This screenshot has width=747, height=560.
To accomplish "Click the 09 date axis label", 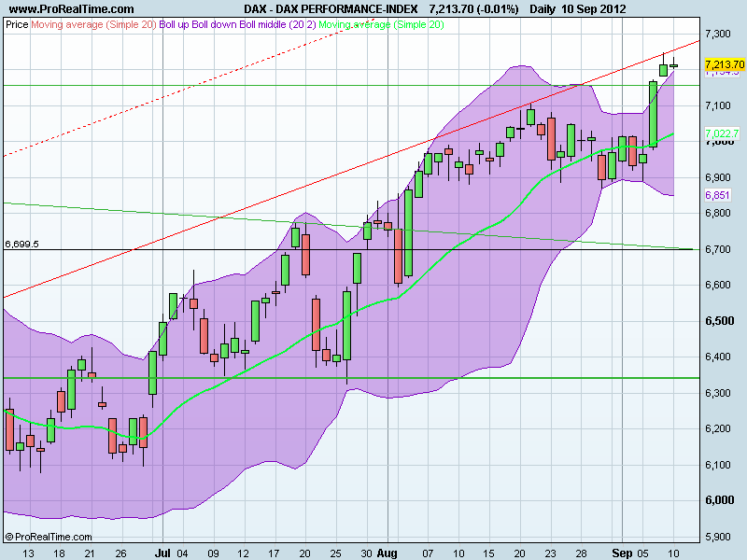I will pyautogui.click(x=213, y=553).
